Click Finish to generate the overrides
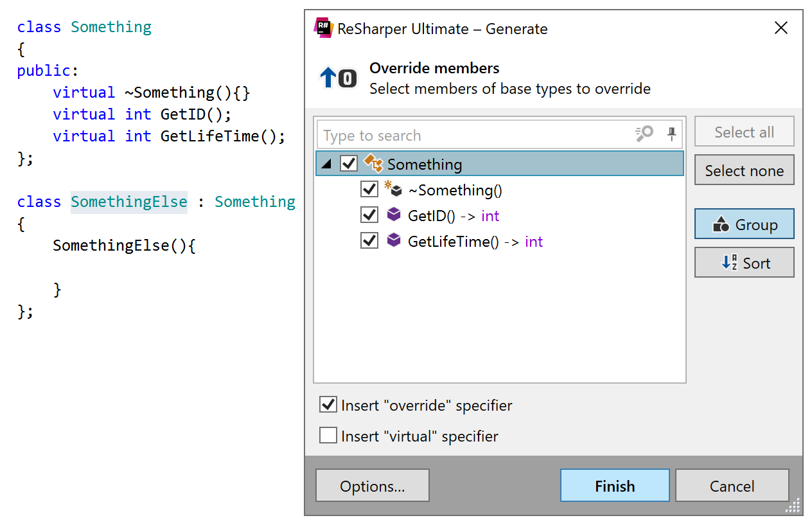 614,485
